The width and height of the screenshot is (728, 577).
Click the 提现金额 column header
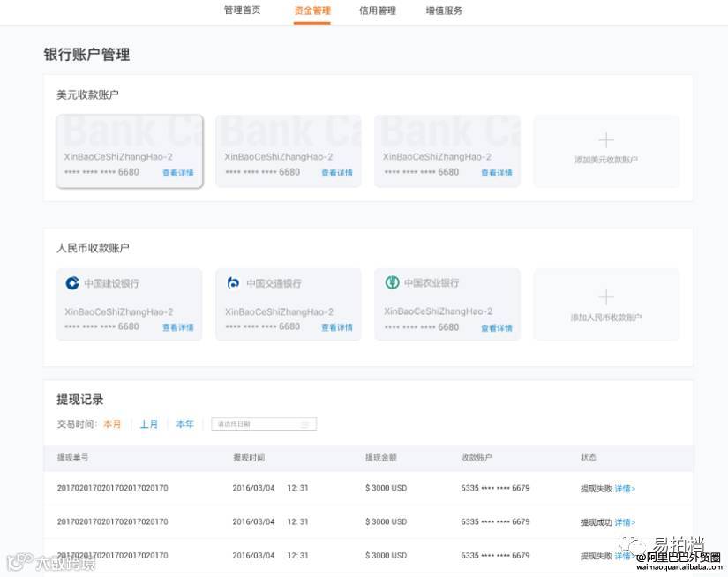click(380, 458)
